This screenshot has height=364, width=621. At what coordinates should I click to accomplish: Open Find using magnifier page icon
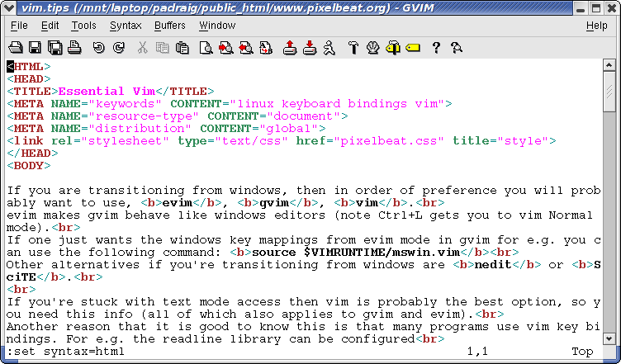pos(206,48)
